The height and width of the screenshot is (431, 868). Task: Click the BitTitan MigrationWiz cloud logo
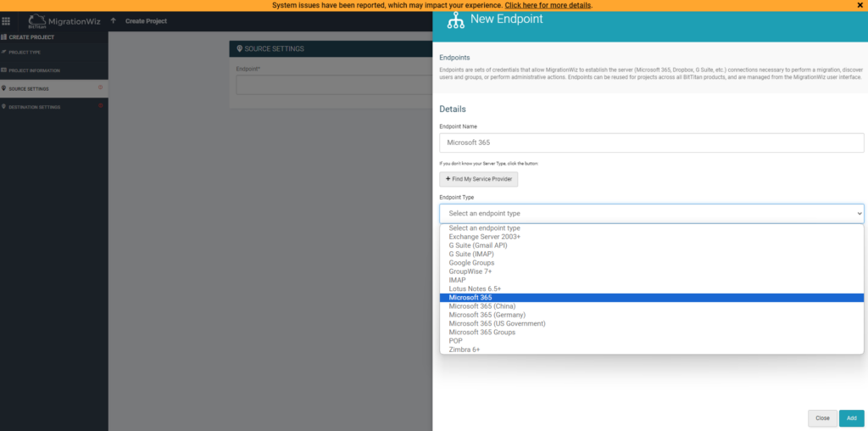[36, 21]
